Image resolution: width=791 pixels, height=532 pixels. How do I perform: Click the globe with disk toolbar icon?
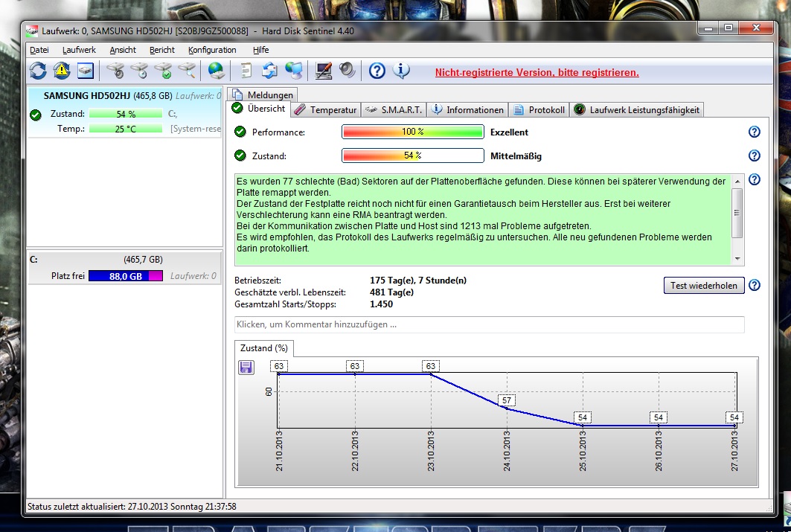point(216,71)
